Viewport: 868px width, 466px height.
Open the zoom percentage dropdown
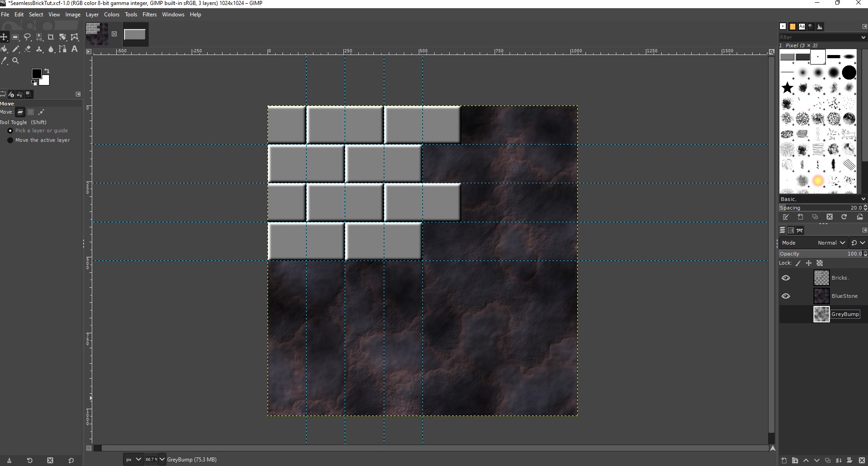(x=162, y=459)
